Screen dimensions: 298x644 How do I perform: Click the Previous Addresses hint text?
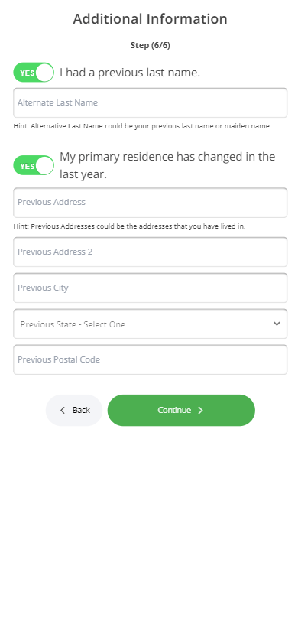(129, 226)
